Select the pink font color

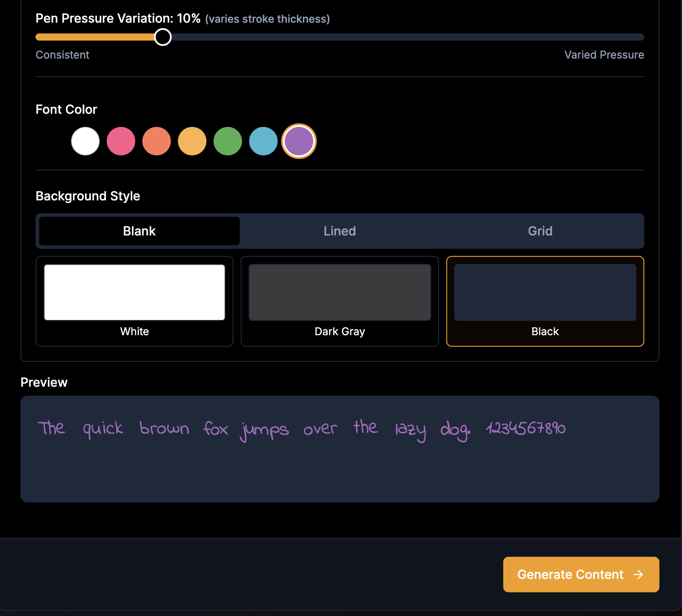point(121,141)
